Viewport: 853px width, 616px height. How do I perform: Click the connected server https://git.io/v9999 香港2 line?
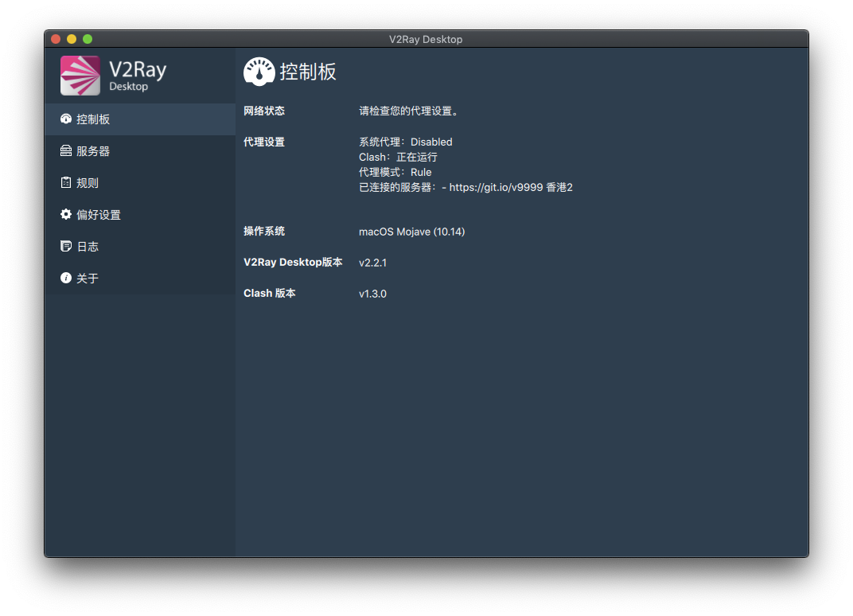coord(465,188)
